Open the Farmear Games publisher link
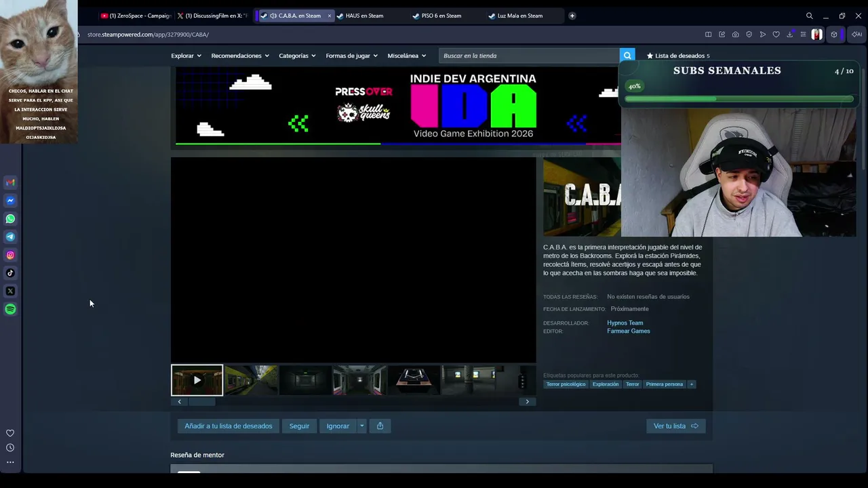 click(629, 331)
